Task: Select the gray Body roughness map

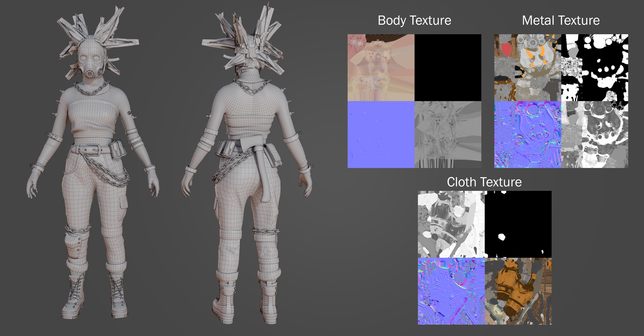Action: tap(448, 134)
